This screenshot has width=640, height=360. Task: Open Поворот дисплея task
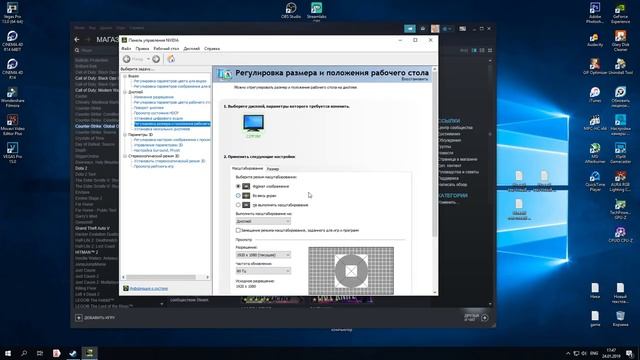(x=149, y=108)
